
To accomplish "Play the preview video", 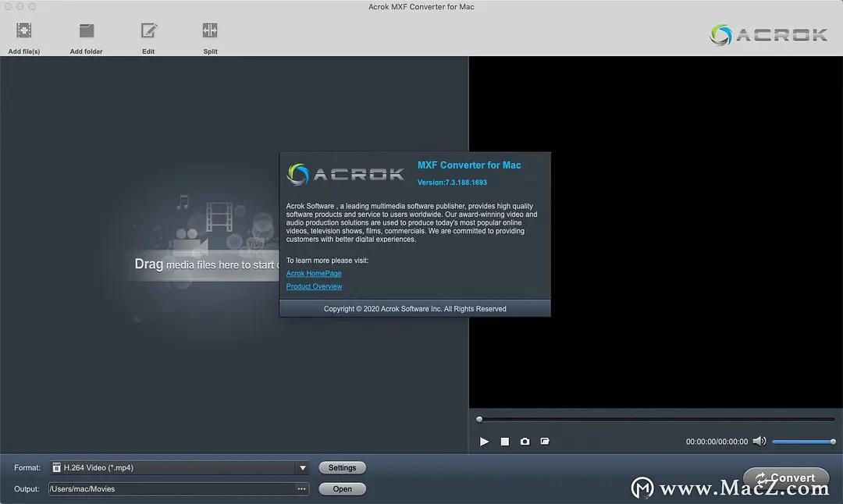I will [484, 441].
